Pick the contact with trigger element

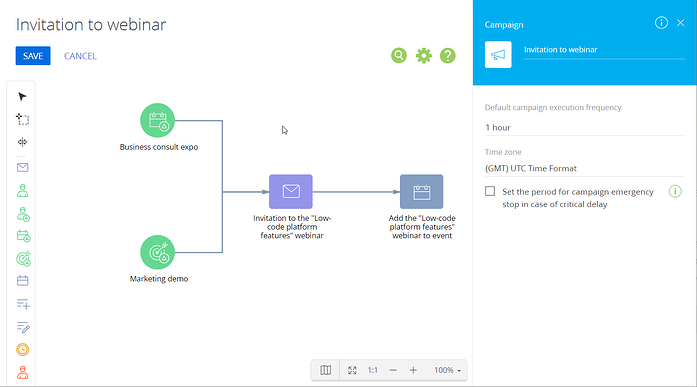click(x=23, y=214)
